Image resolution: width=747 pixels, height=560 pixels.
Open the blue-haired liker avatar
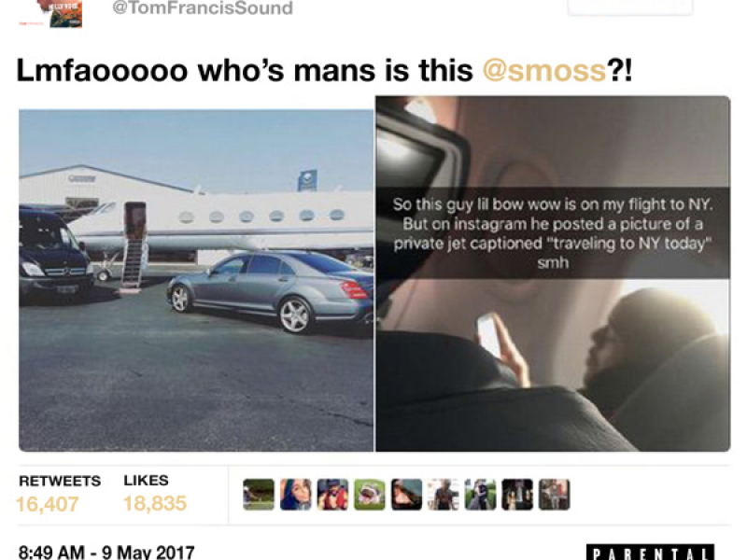click(x=296, y=495)
